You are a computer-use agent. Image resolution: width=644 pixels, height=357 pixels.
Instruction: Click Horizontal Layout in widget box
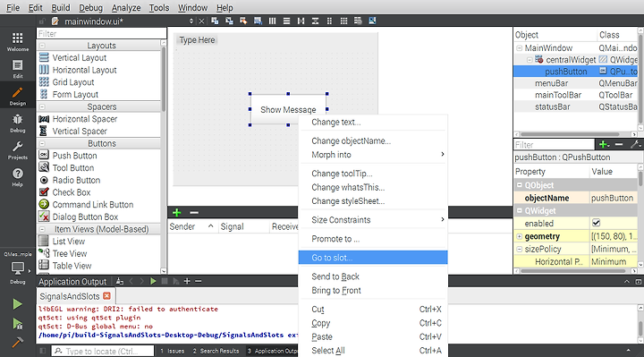click(x=77, y=71)
